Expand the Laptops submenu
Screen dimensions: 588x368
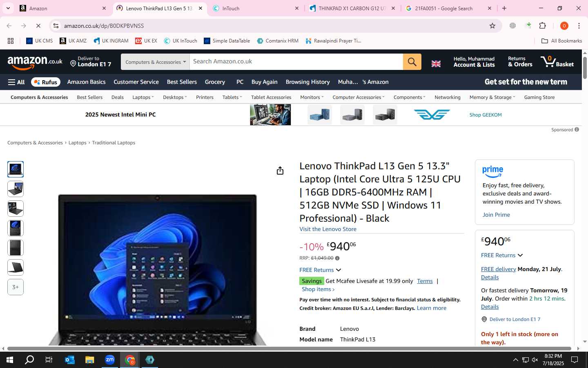(143, 97)
